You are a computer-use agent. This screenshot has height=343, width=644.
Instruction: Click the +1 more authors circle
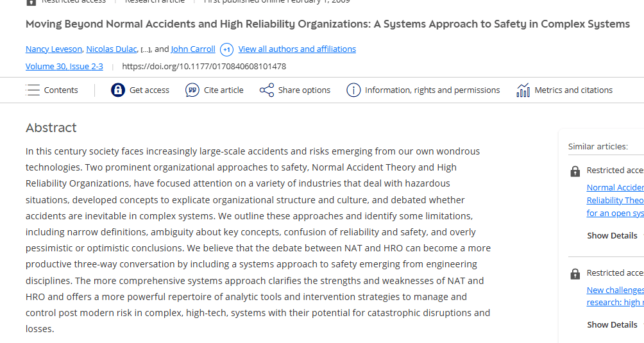226,49
